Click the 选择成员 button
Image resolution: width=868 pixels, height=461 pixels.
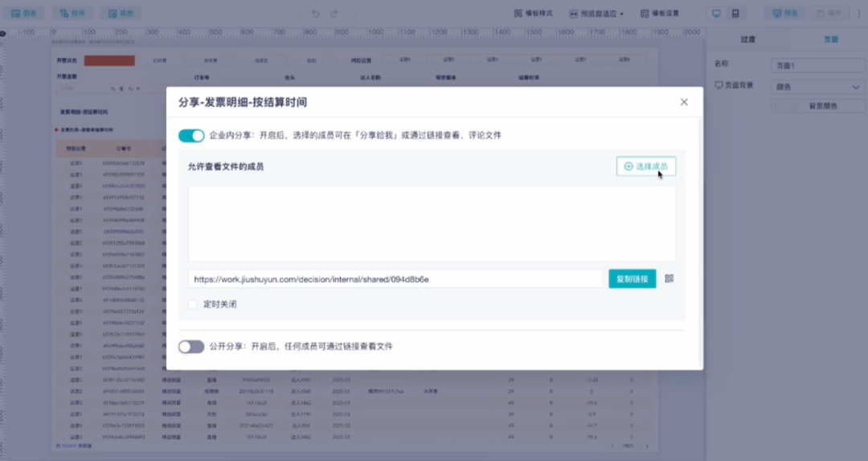[x=646, y=167]
